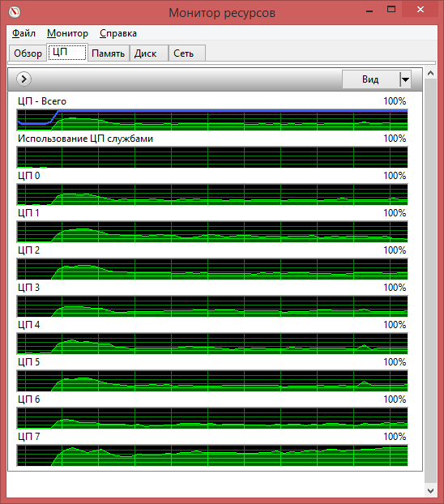Collapse the graphs pane with round arrow button
Viewport: 444px width, 504px height.
23,79
